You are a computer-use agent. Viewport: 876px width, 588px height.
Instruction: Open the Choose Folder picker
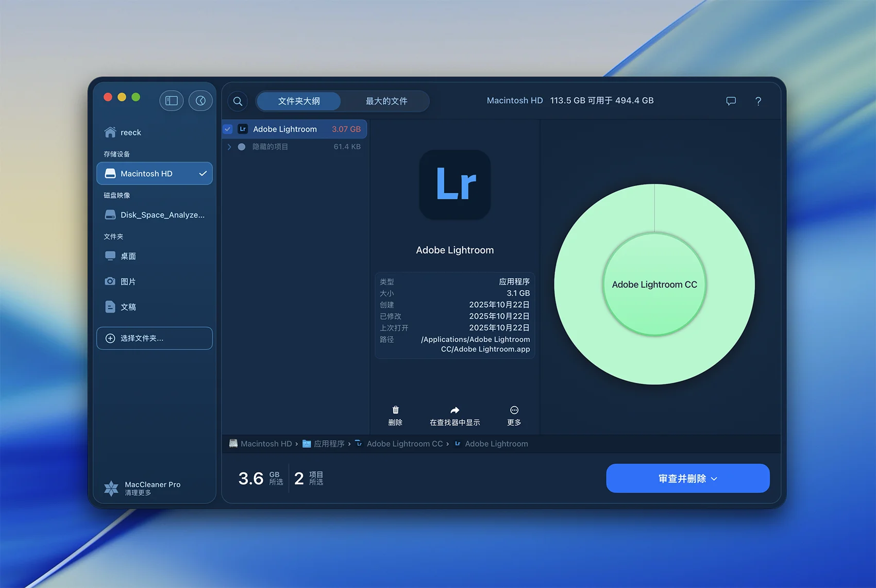[155, 338]
